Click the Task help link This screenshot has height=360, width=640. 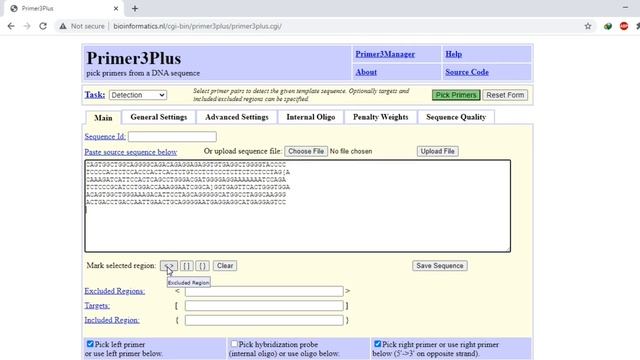point(95,95)
